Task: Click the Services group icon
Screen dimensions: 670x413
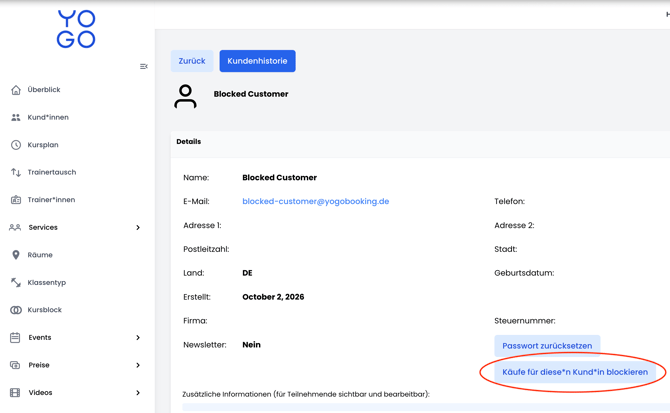Action: pyautogui.click(x=15, y=227)
